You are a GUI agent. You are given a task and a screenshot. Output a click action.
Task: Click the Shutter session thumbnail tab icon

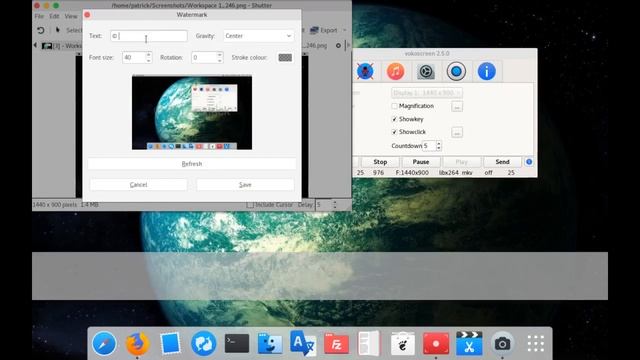coord(47,46)
